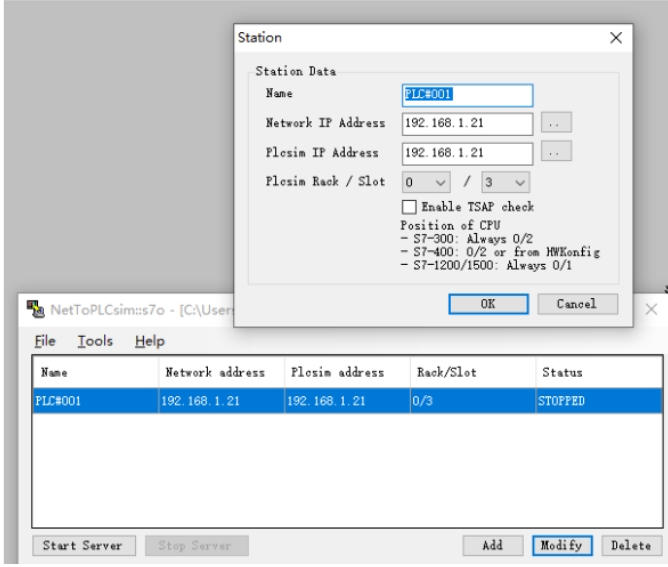The width and height of the screenshot is (668, 567).
Task: Open the Tools menu
Action: (x=95, y=341)
